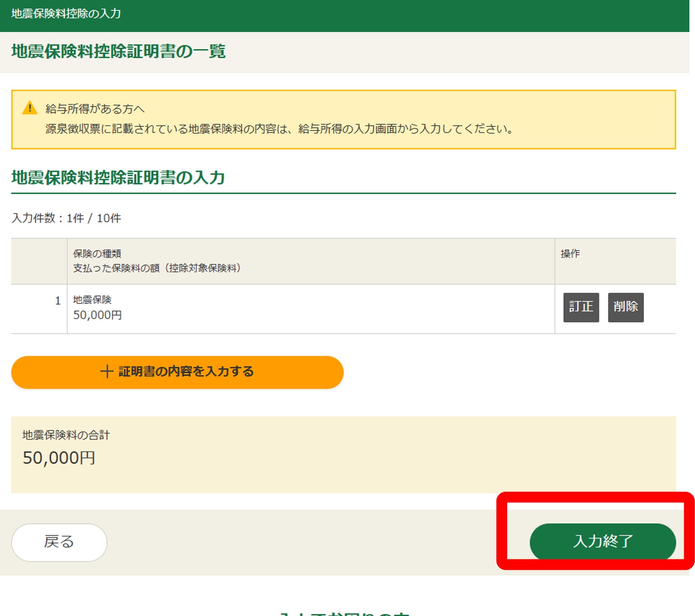The height and width of the screenshot is (616, 695).
Task: Click the 入力件数 1件 / 10件 counter
Action: 66,218
